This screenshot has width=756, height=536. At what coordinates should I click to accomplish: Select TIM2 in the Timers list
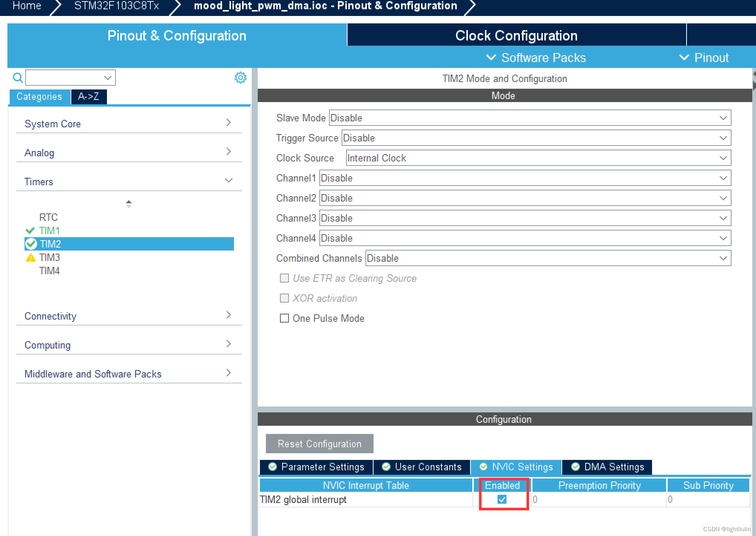coord(129,244)
